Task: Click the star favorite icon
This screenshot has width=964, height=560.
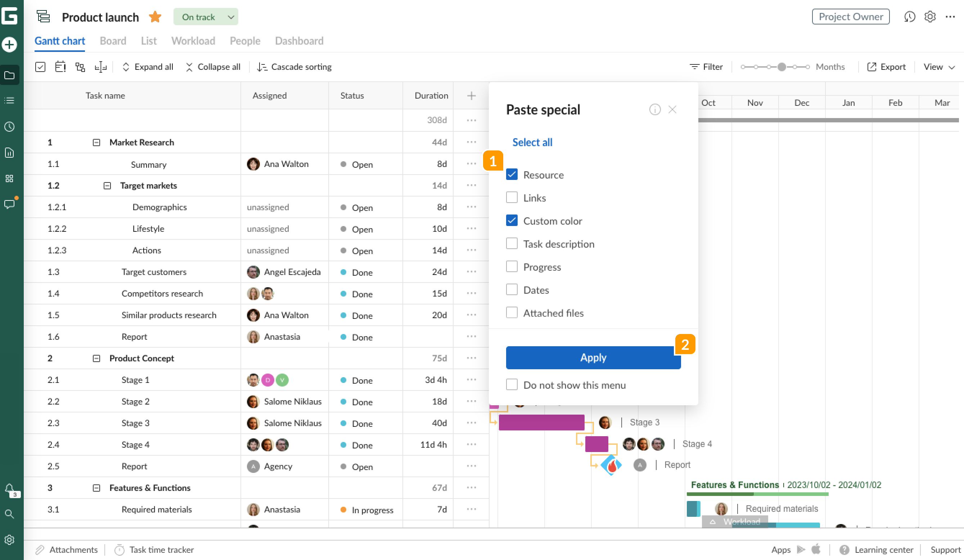Action: tap(155, 17)
